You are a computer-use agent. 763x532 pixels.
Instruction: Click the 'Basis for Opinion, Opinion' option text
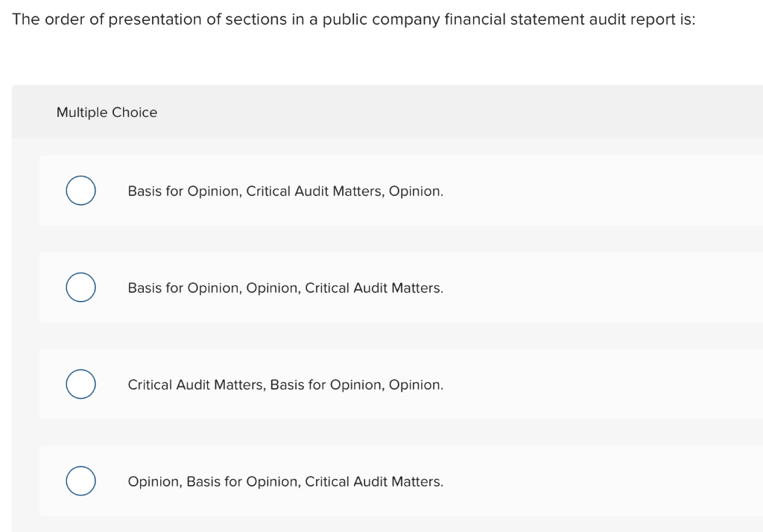pos(285,288)
